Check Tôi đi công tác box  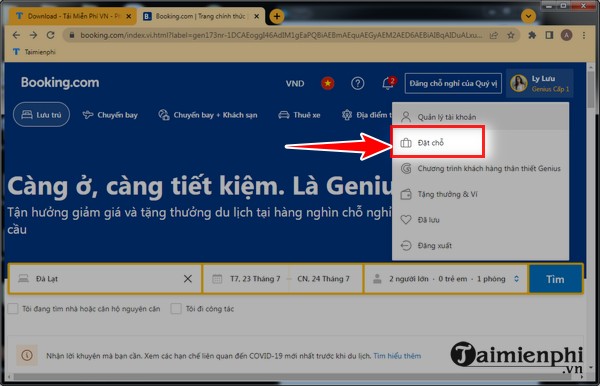click(176, 309)
